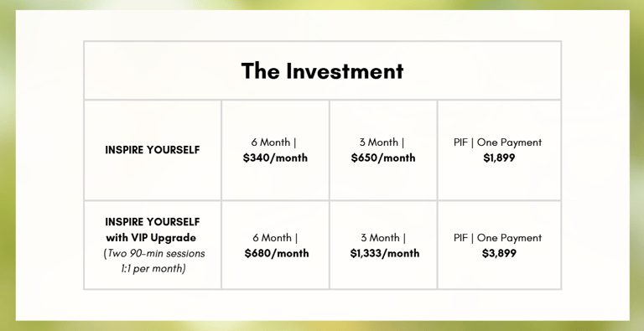Select the '1:1 per month)' italic line
644x331 pixels.
coord(153,269)
